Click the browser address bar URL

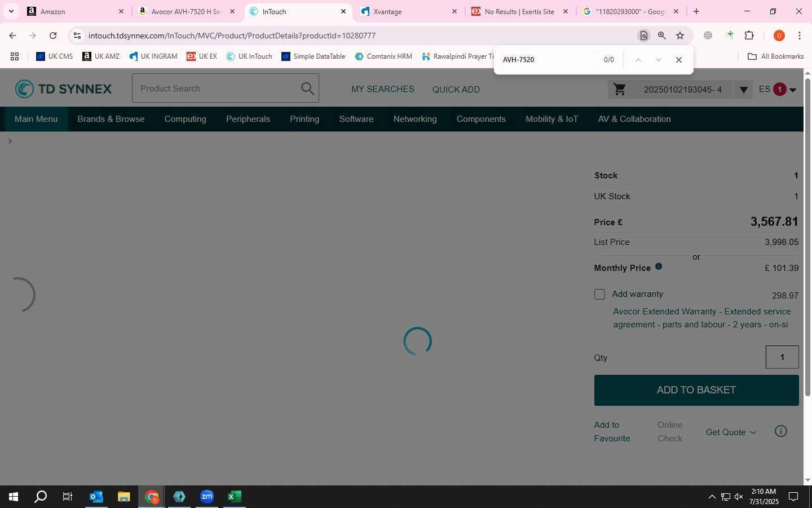tap(232, 36)
